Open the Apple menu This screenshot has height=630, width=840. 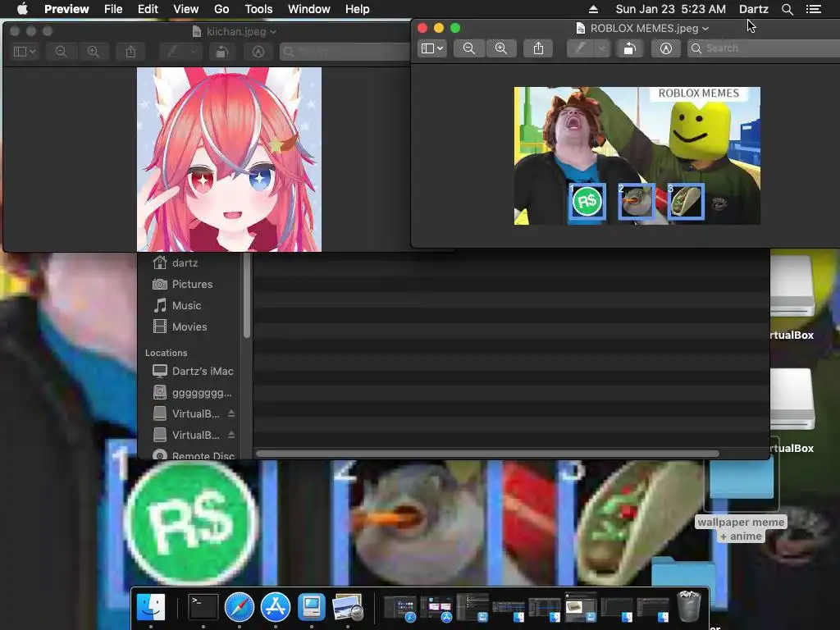pos(22,9)
